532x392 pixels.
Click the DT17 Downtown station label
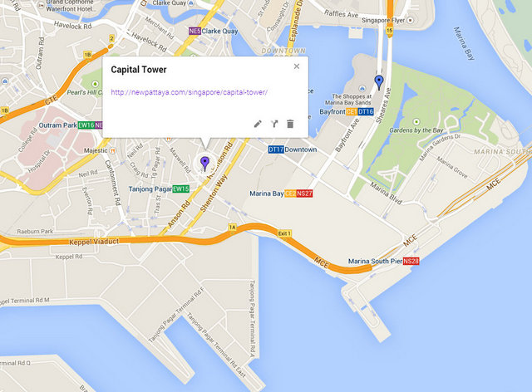(x=293, y=149)
